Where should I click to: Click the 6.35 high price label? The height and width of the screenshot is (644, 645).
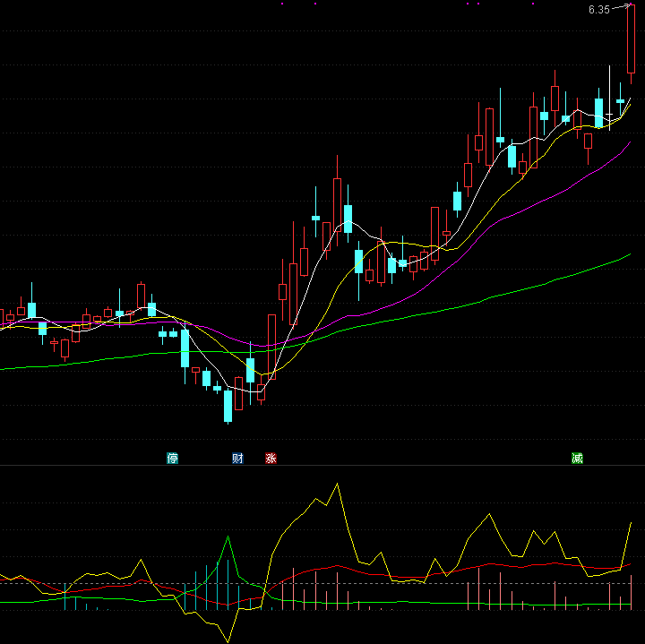(x=599, y=10)
